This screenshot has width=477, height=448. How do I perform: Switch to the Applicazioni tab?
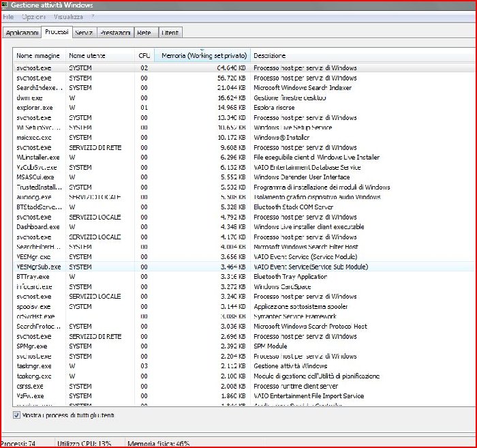(22, 33)
